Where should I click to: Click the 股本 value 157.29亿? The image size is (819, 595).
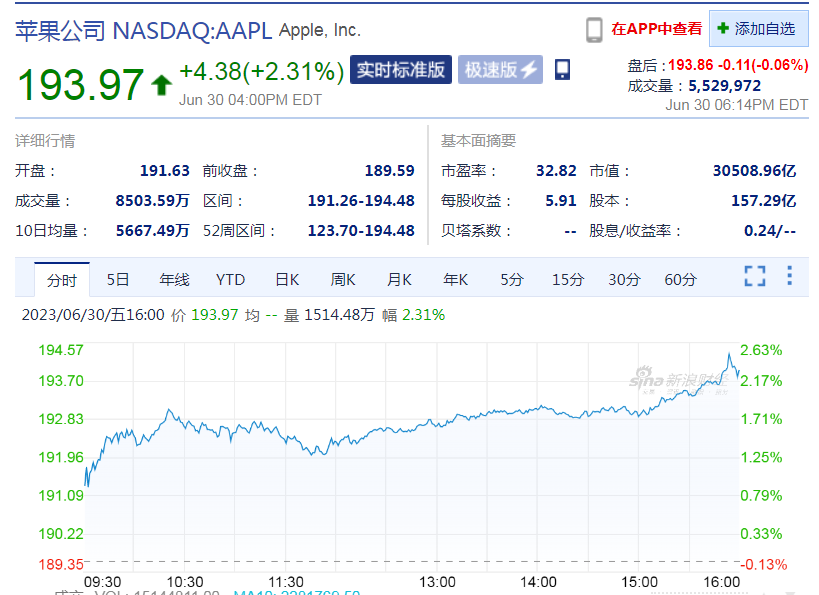coord(764,201)
